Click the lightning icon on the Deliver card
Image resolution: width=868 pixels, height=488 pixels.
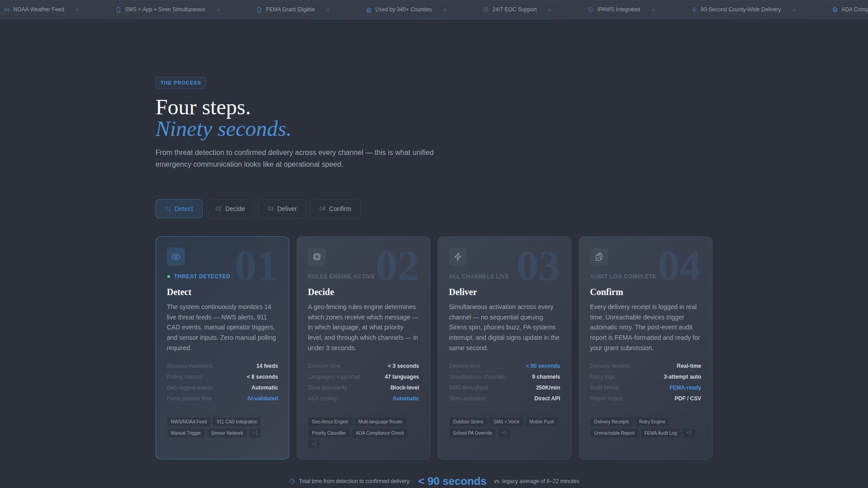tap(458, 257)
